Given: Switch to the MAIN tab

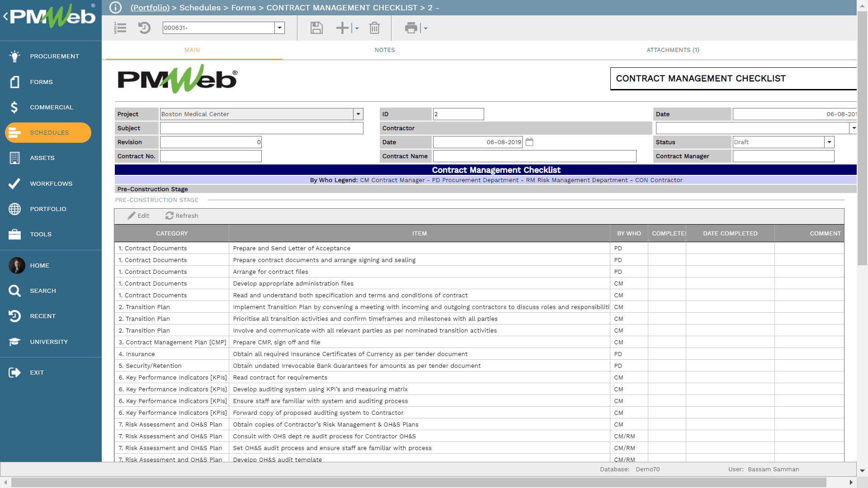Looking at the screenshot, I should coord(192,50).
